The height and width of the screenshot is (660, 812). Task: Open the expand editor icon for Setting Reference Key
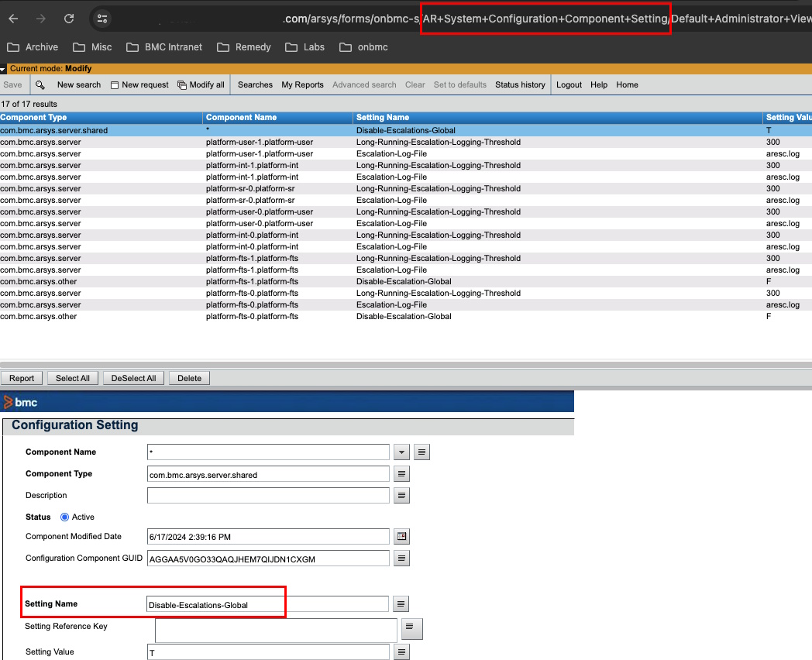coord(412,628)
